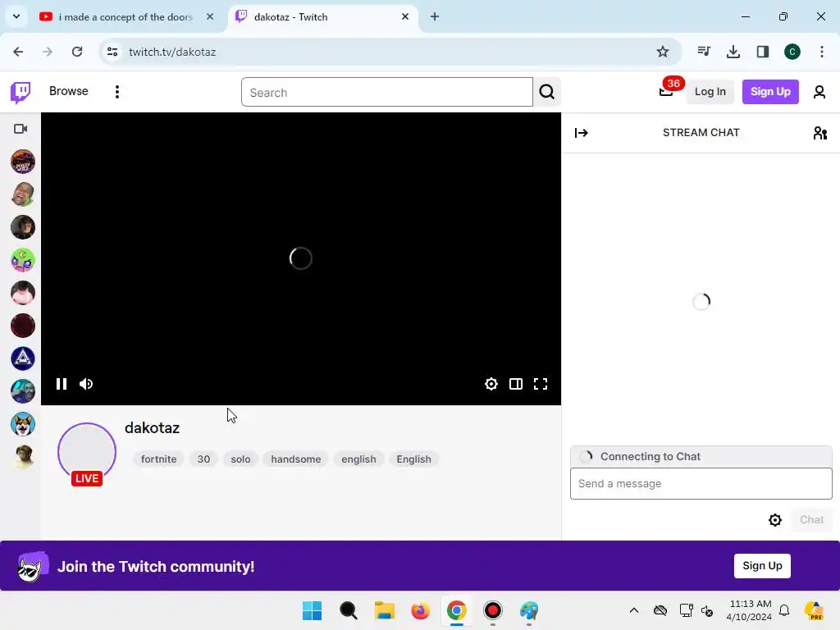This screenshot has width=840, height=630.
Task: Open the blue triangle logo channel
Action: pos(22,358)
